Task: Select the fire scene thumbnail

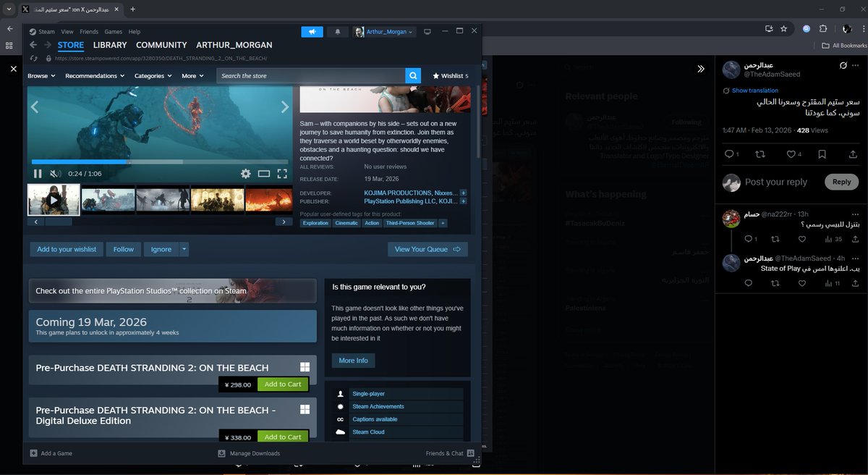Action: coord(268,199)
